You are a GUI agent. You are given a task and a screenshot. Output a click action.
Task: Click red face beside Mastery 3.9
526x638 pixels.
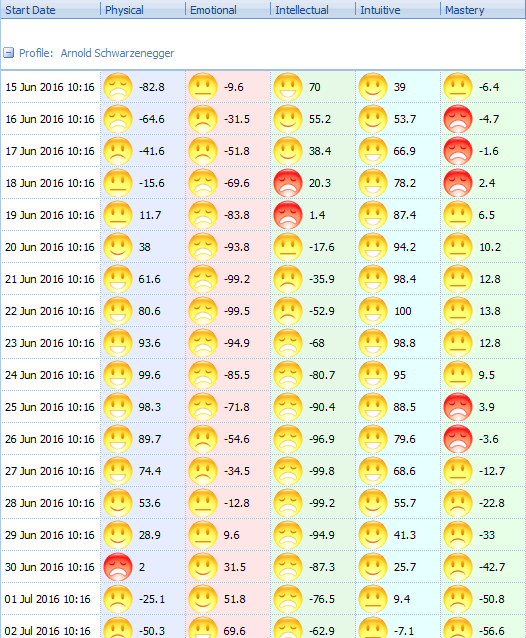point(458,407)
